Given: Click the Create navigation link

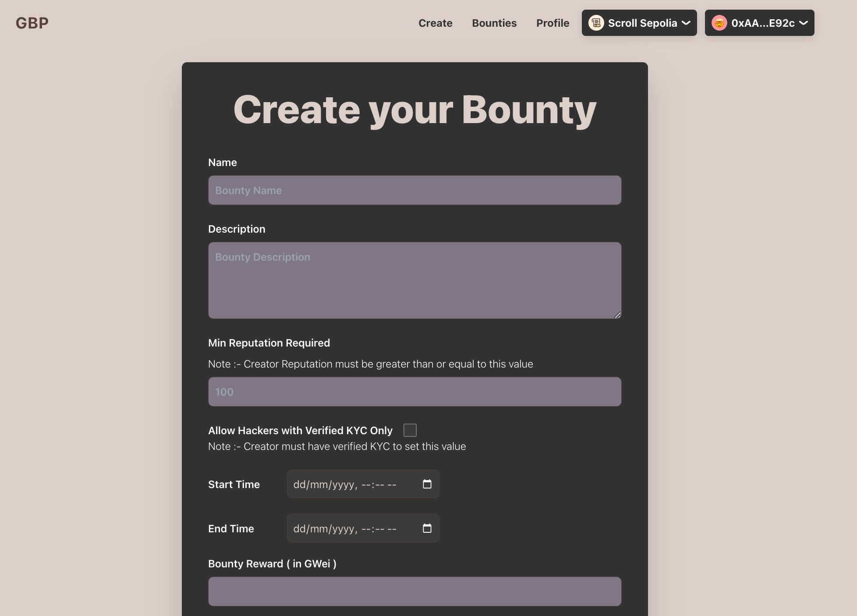Looking at the screenshot, I should pos(435,23).
